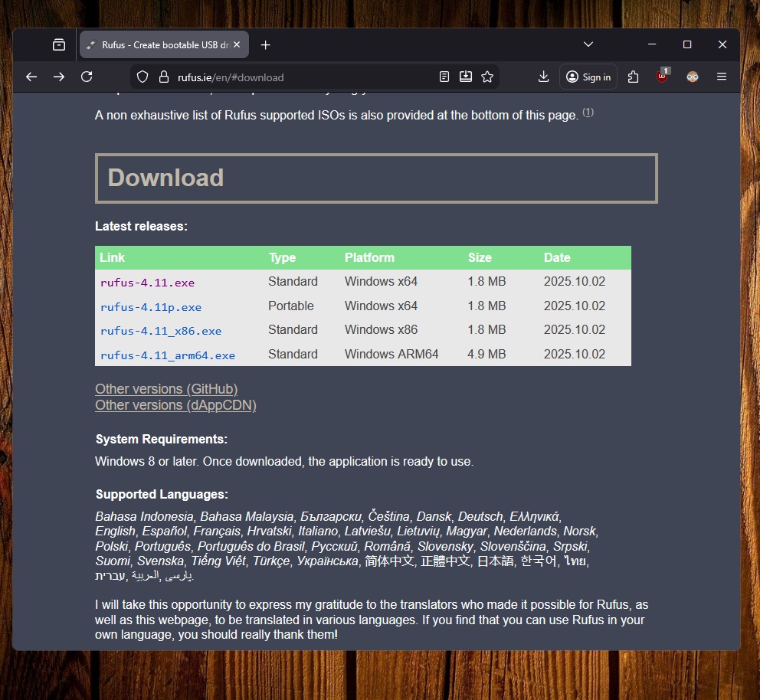Open the list all tabs chevron
This screenshot has height=700, width=760.
point(588,44)
